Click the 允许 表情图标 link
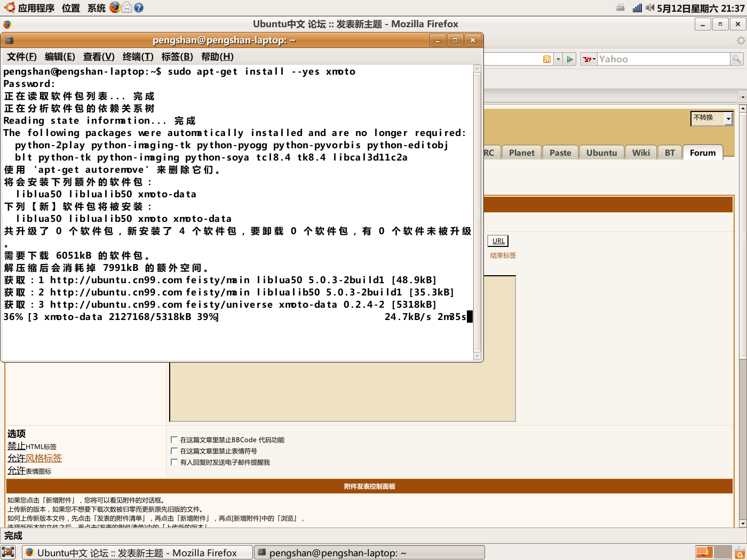Screen dimensions: 747x560 29,470
